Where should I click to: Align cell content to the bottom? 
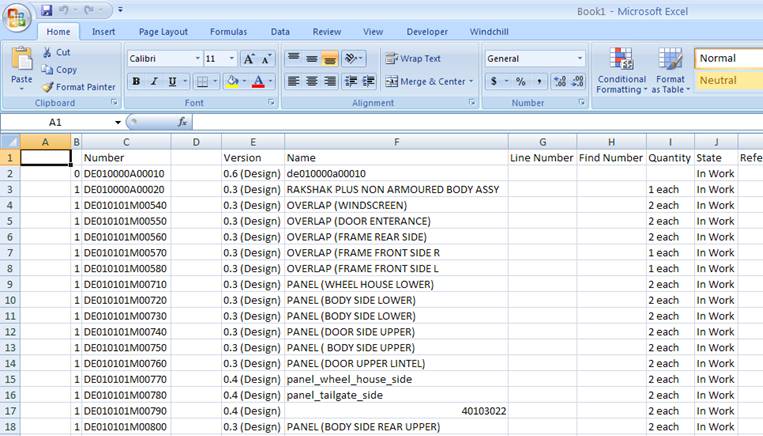point(330,59)
